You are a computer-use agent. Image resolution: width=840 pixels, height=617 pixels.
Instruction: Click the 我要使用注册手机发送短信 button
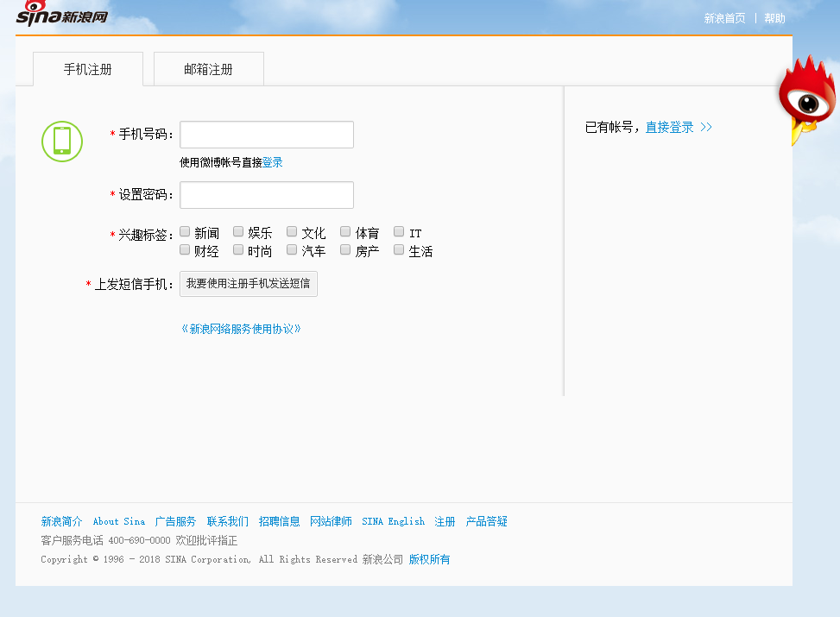249,284
